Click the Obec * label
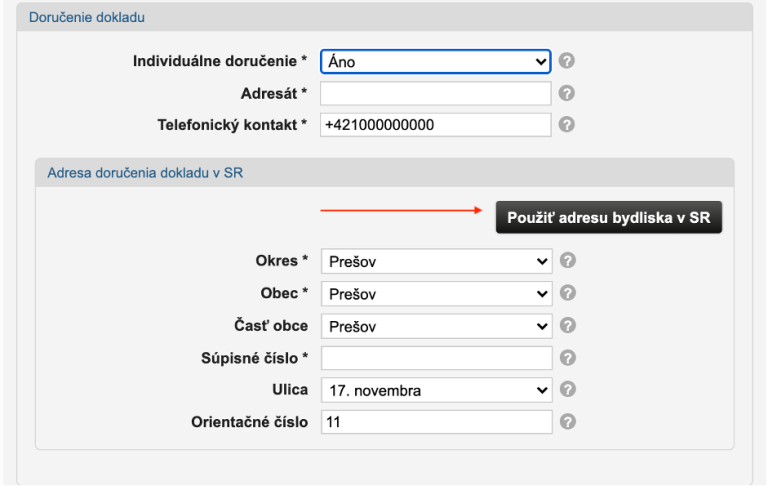 tap(284, 293)
